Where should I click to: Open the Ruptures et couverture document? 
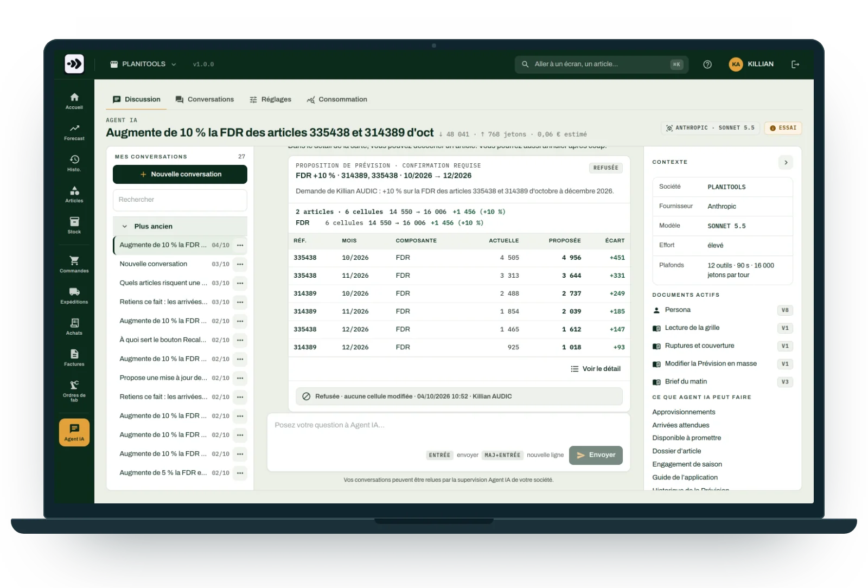pyautogui.click(x=723, y=346)
